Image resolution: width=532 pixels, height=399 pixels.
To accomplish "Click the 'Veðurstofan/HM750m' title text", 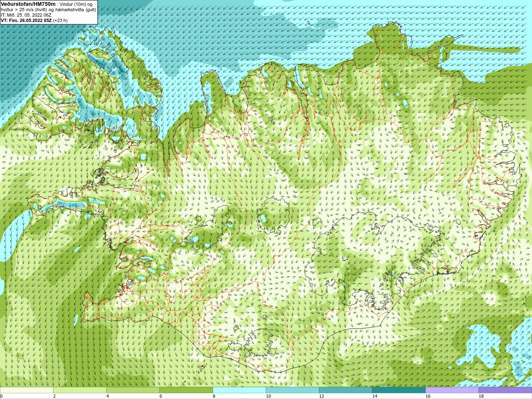I will pos(28,4).
